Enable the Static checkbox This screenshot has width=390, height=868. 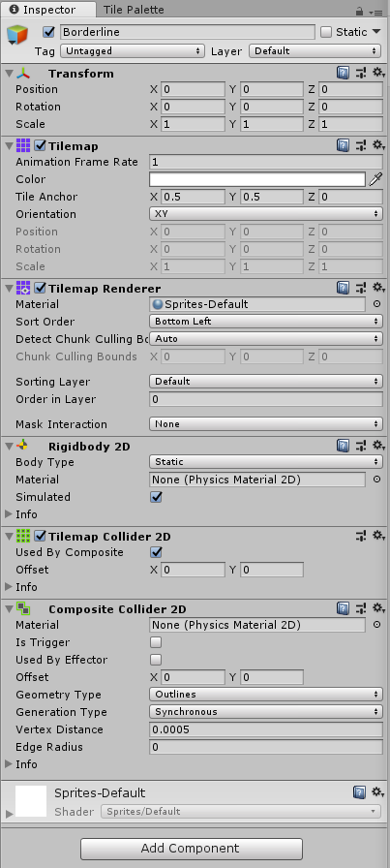(326, 32)
